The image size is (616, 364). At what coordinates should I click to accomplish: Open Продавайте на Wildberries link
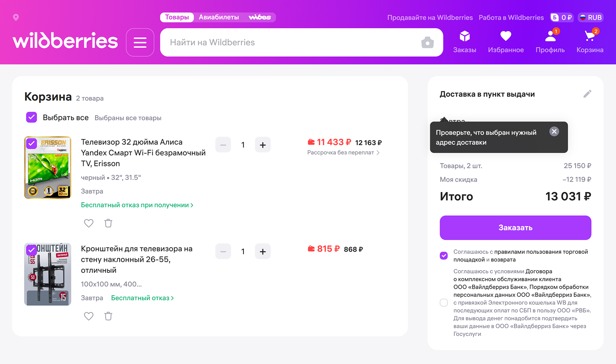(x=430, y=17)
